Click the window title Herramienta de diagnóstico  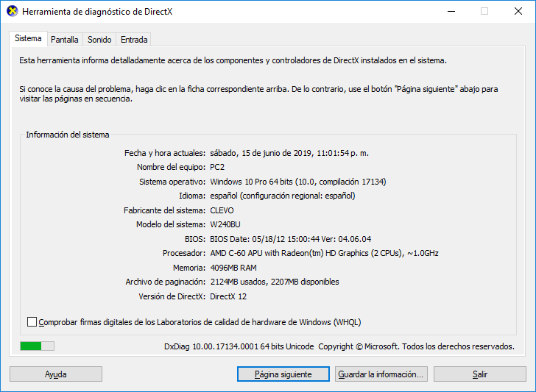(97, 12)
